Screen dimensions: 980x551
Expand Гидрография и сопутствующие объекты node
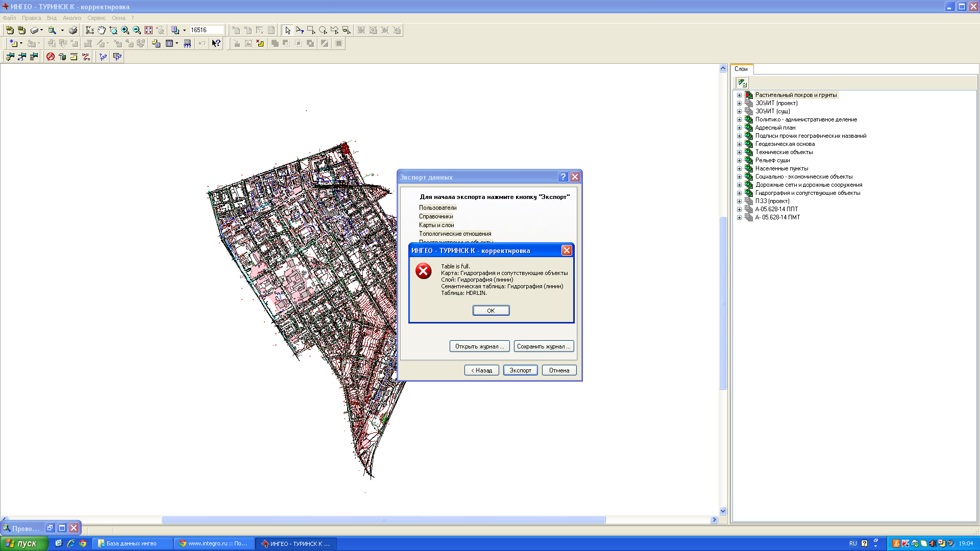[739, 193]
